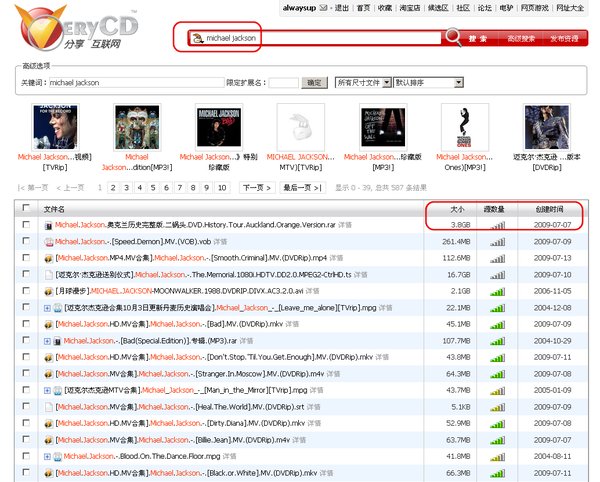Viewport: 600px width, 482px height.
Task: Open 收藏 in top navigation
Action: tap(385, 8)
